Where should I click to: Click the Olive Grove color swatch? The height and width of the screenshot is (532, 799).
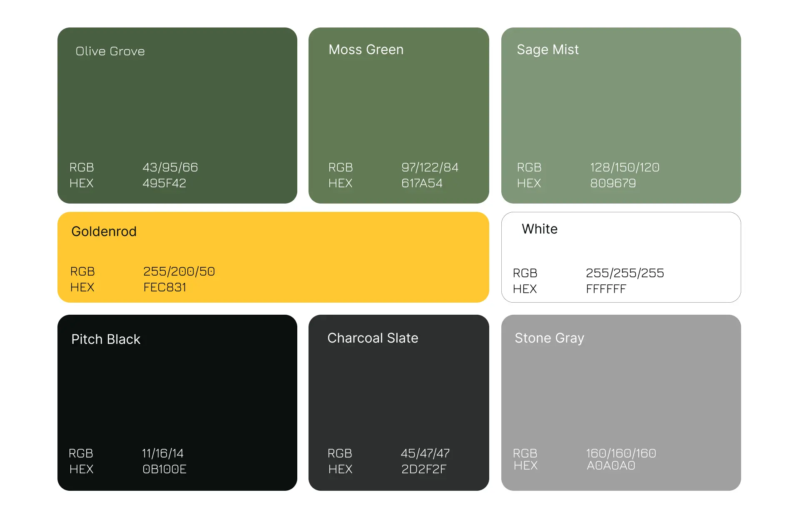point(177,108)
